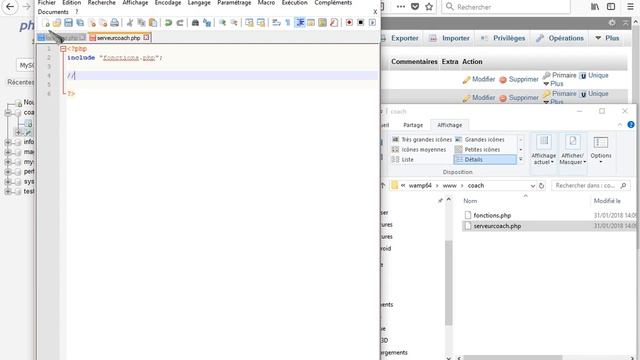The image size is (640, 360).
Task: Create a new file in Notepad++ toolbar
Action: tap(45, 23)
